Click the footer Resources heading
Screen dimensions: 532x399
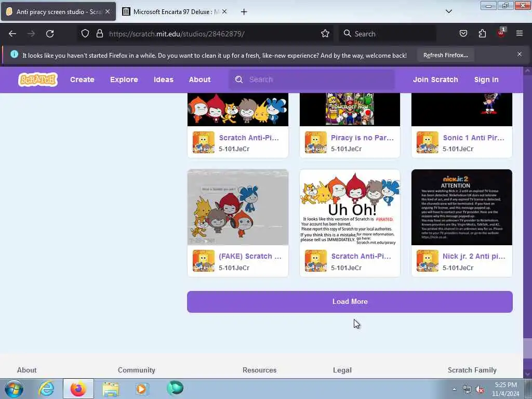point(260,370)
